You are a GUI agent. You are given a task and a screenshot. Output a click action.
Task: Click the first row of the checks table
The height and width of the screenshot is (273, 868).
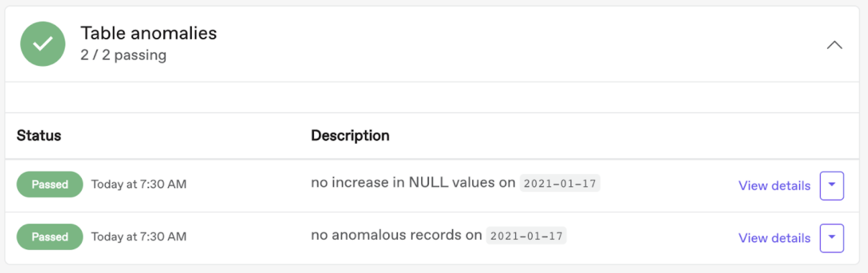click(432, 185)
